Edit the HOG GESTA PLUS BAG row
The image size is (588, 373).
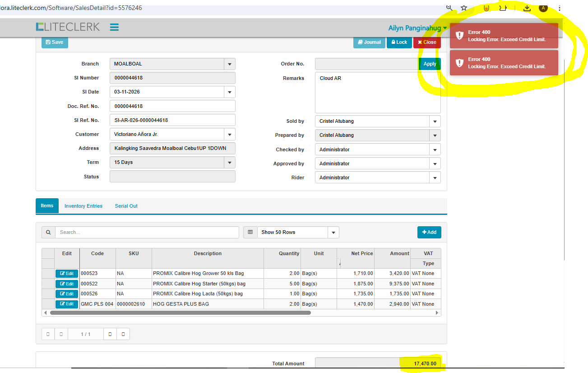click(67, 304)
